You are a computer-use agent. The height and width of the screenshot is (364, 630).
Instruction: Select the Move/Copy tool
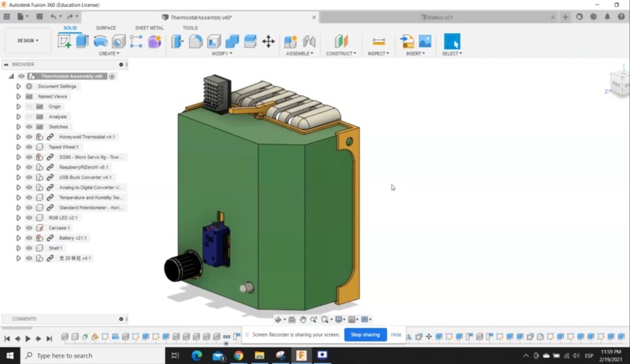click(268, 41)
